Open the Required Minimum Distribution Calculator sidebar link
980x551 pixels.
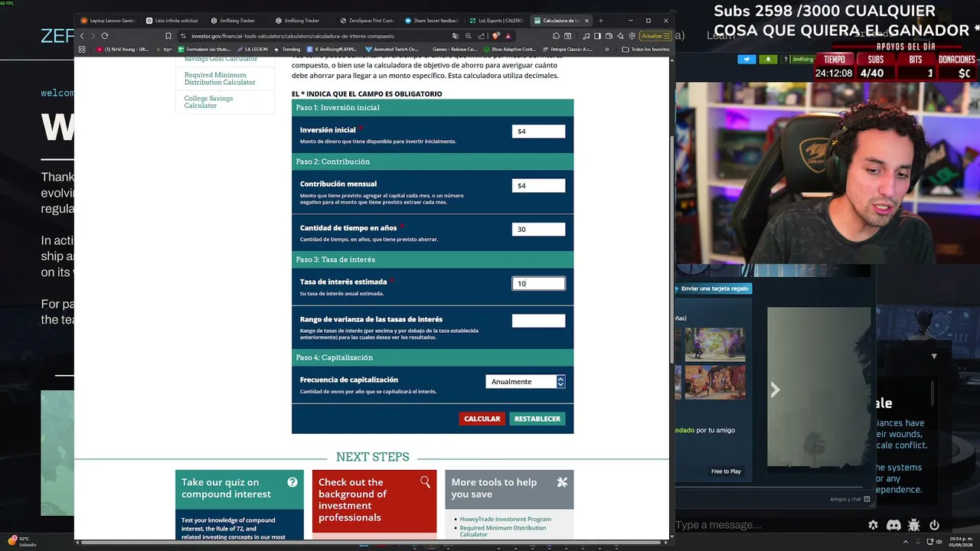click(x=220, y=79)
